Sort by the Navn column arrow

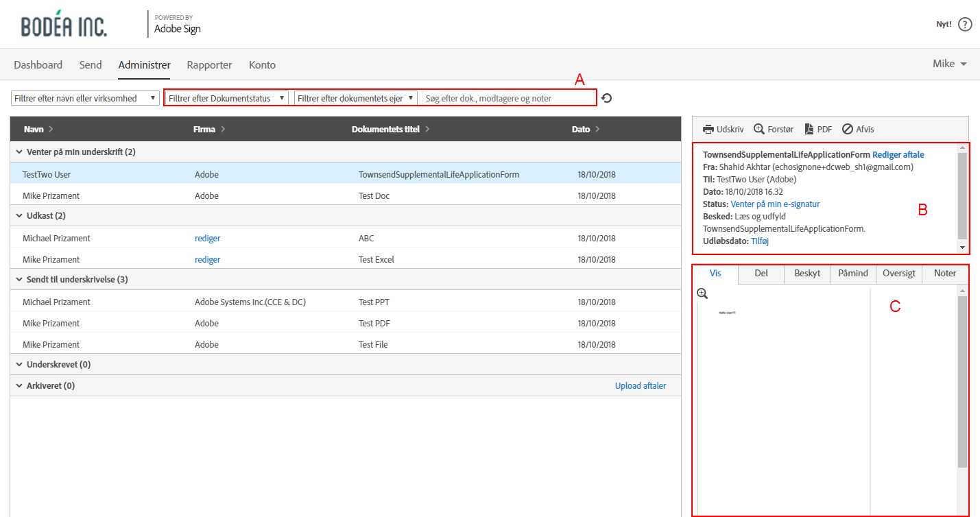(x=51, y=130)
